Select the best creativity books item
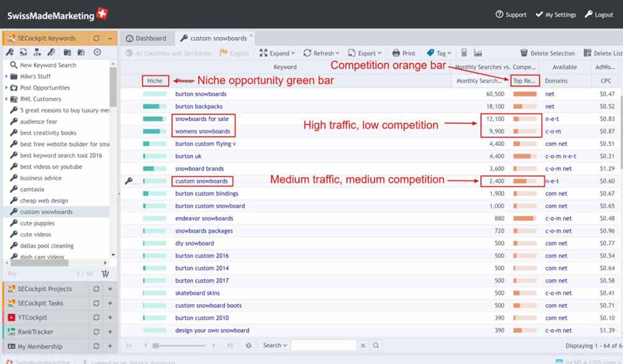This screenshot has height=364, width=623. pyautogui.click(x=48, y=133)
